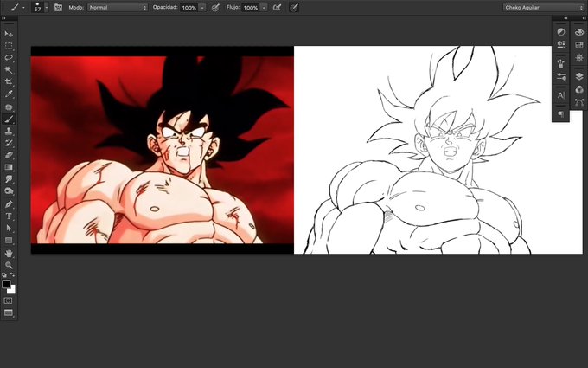Click the Opacidad 100% value field

click(189, 8)
